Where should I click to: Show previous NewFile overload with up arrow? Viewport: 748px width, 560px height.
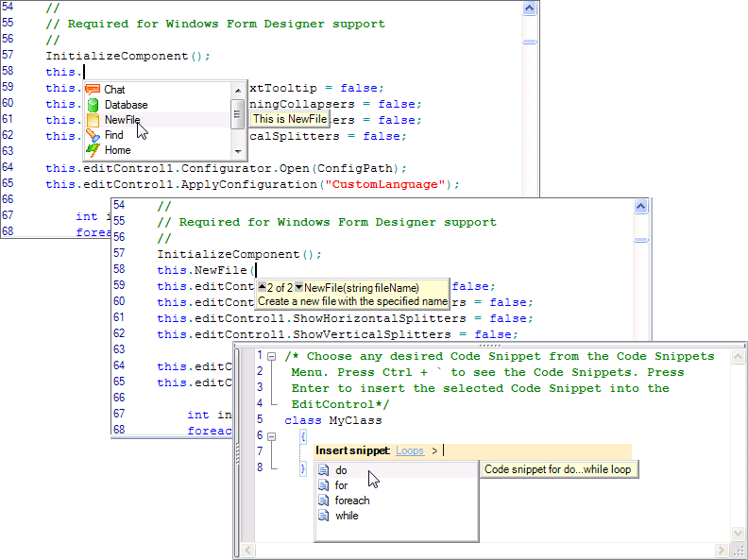point(262,287)
